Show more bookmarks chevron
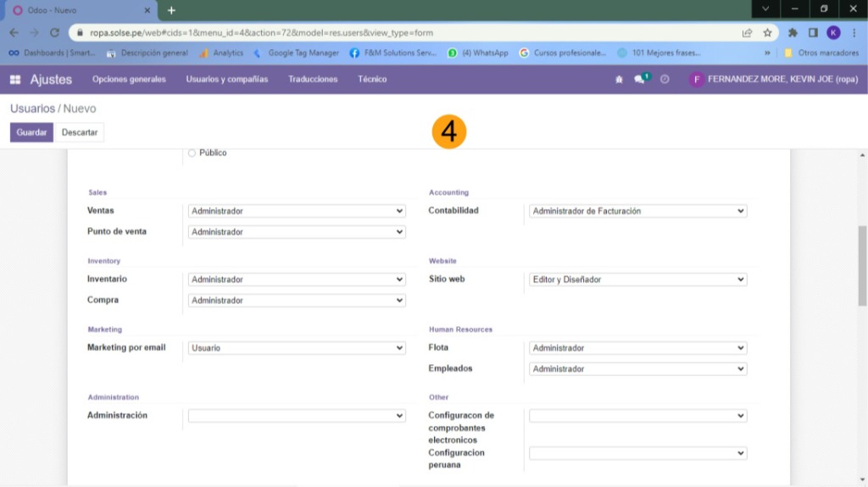This screenshot has height=487, width=868. click(x=767, y=53)
